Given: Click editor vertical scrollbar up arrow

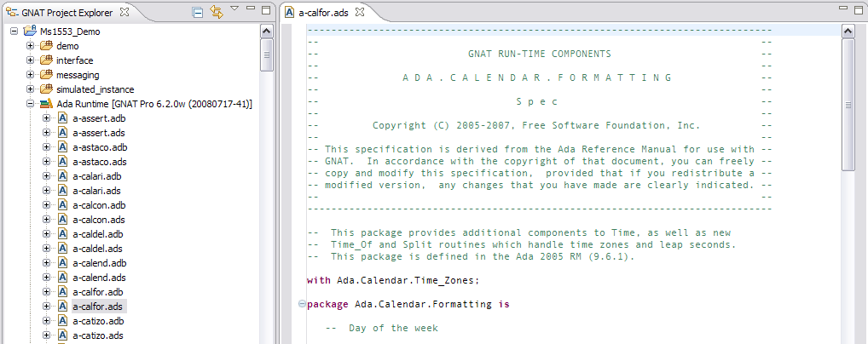Looking at the screenshot, I should (x=848, y=32).
